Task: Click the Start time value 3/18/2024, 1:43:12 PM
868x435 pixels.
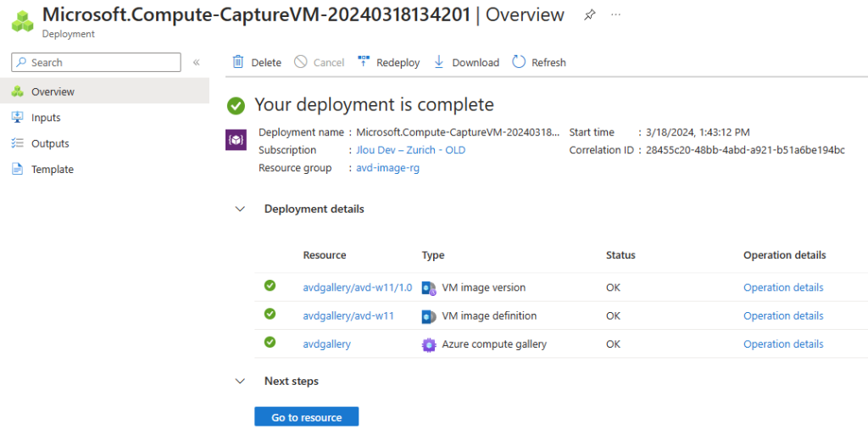Action: point(697,132)
